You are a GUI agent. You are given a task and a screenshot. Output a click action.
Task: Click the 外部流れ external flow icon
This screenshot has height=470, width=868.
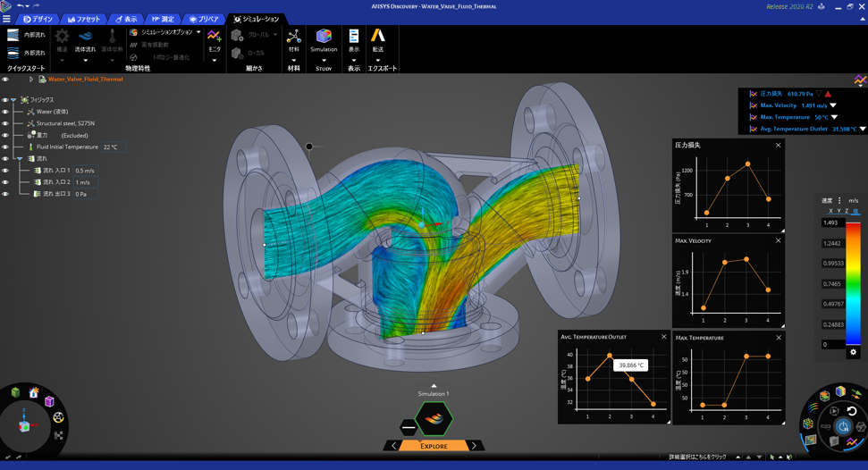[x=13, y=53]
